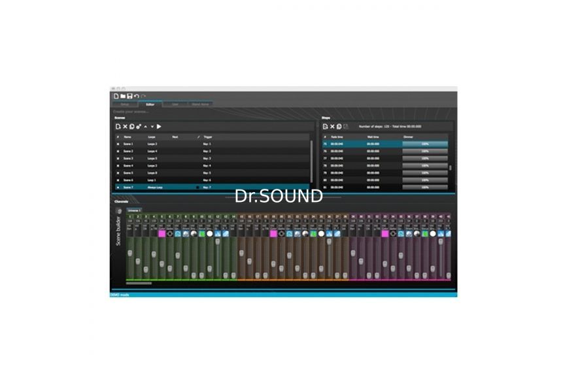Click the Scenes list vertical scrollbar
This screenshot has width=561, height=392.
point(312,161)
